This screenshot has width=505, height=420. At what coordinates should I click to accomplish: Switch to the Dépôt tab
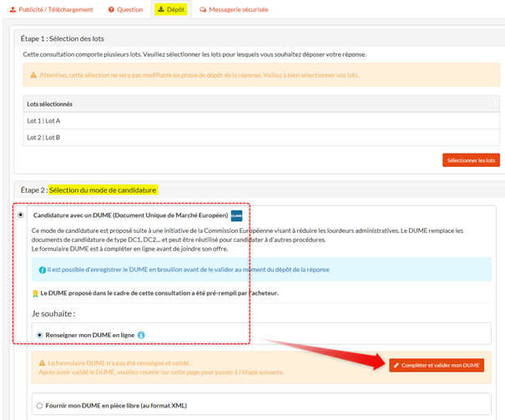[x=170, y=10]
